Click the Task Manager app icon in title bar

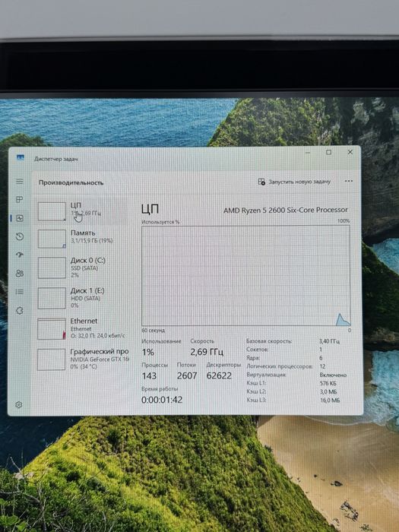point(21,157)
